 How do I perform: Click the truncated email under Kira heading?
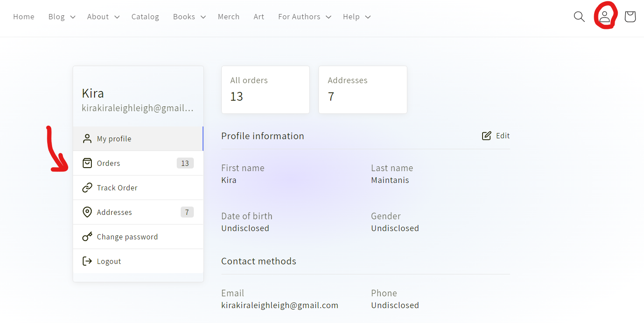coord(137,108)
